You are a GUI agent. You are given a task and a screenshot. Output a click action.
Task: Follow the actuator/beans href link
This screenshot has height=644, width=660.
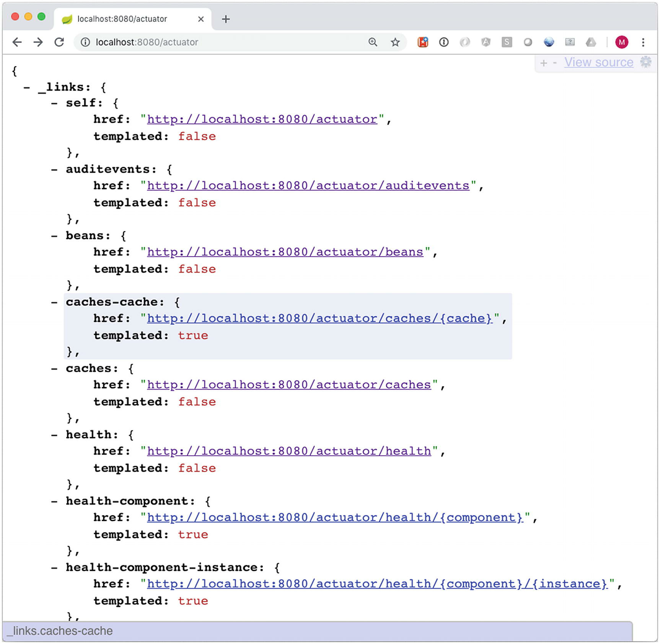point(285,252)
